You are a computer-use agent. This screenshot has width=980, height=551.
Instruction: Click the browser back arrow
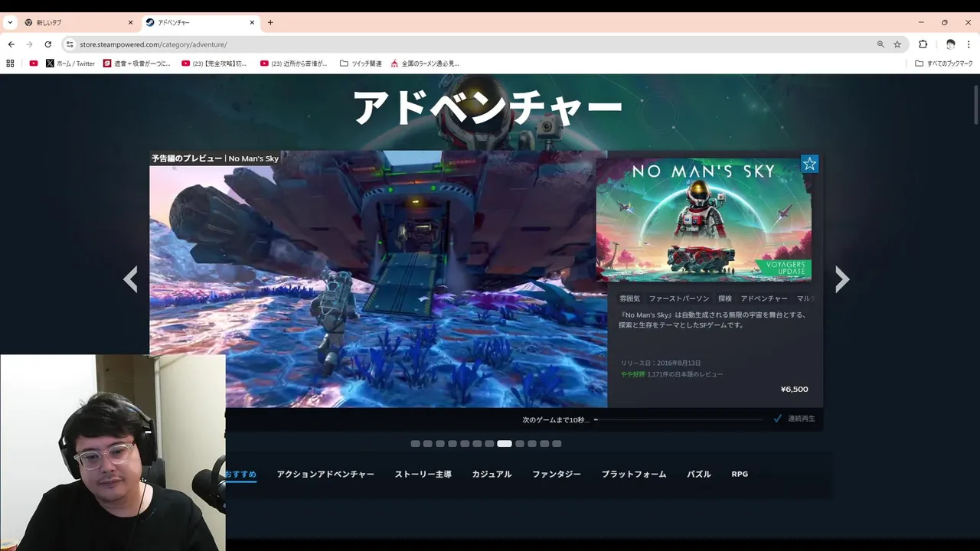tap(11, 44)
